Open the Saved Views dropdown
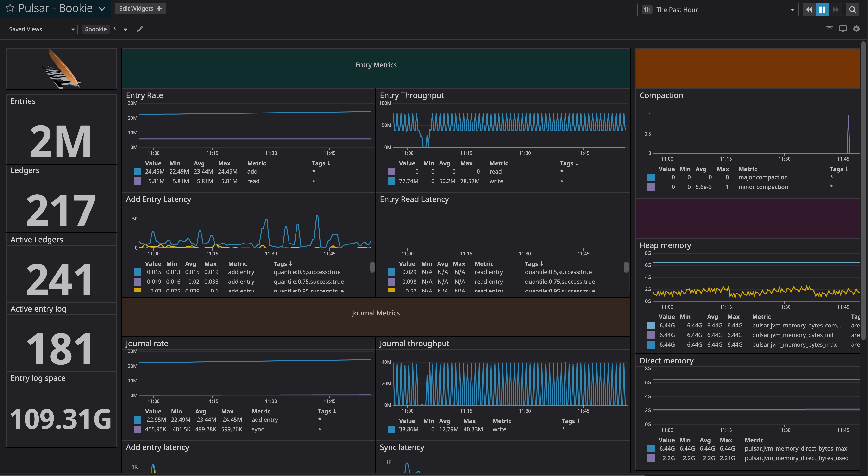 tap(41, 29)
